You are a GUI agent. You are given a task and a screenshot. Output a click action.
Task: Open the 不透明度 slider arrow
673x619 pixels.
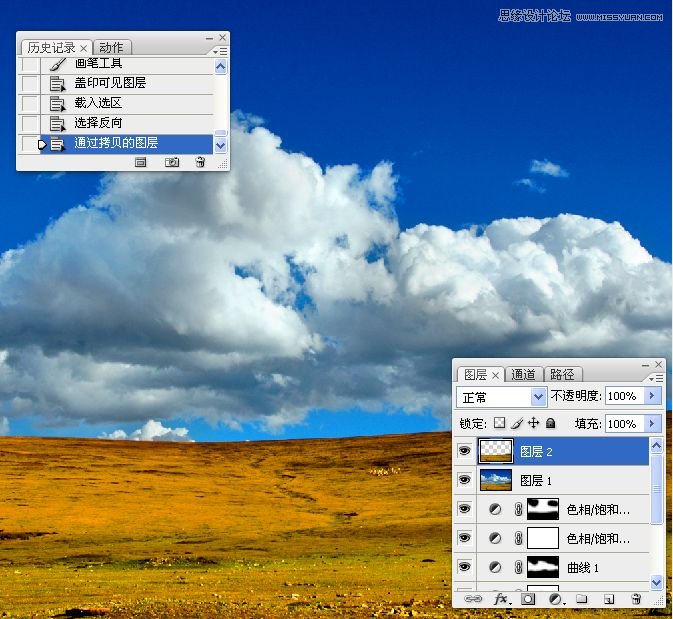pyautogui.click(x=653, y=396)
